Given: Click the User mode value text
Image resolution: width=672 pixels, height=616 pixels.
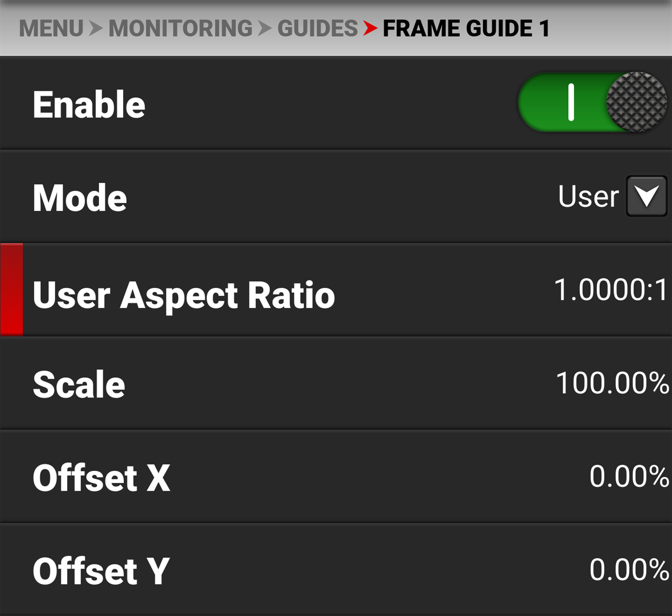Looking at the screenshot, I should click(588, 197).
